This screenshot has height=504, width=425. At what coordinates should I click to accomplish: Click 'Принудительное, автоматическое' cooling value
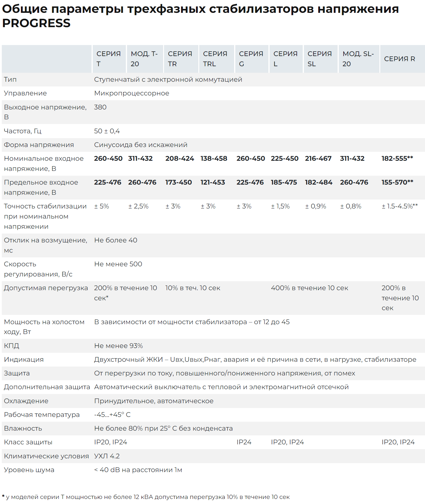tap(154, 401)
